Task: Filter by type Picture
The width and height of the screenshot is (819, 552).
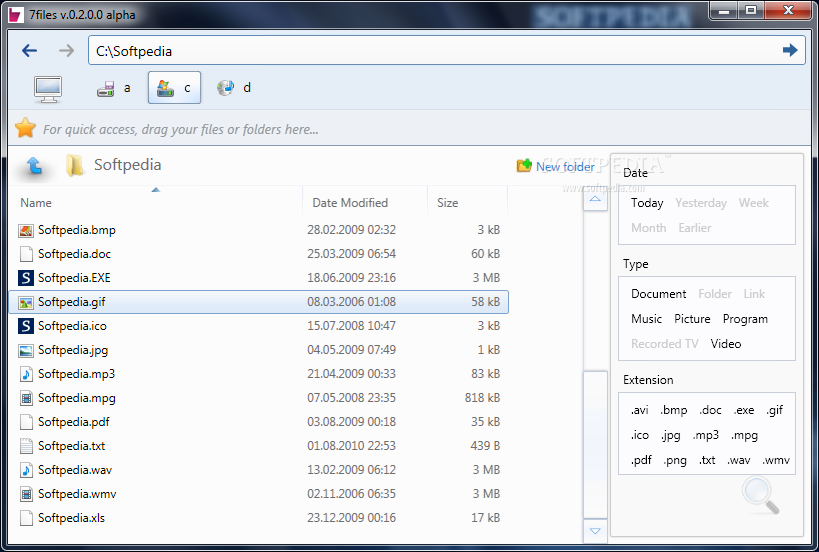Action: click(x=692, y=319)
